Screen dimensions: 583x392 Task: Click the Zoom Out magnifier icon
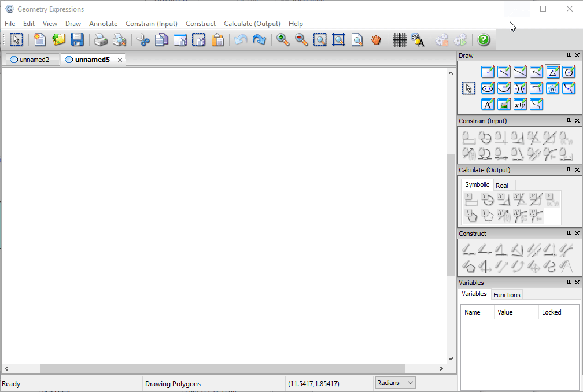(x=301, y=40)
